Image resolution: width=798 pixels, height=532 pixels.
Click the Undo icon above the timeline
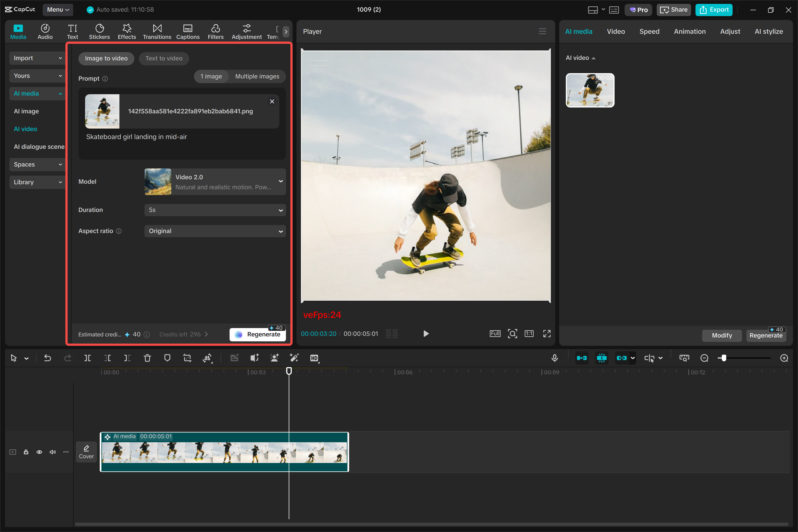point(47,358)
